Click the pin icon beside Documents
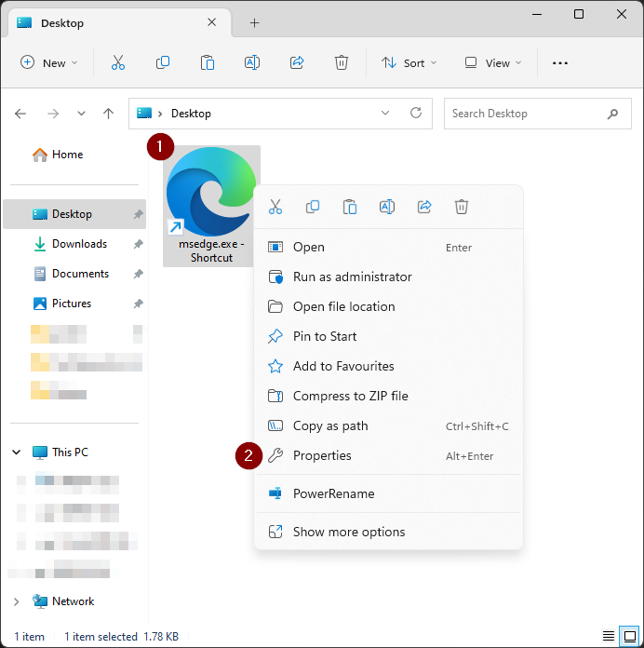644x648 pixels. pyautogui.click(x=138, y=274)
